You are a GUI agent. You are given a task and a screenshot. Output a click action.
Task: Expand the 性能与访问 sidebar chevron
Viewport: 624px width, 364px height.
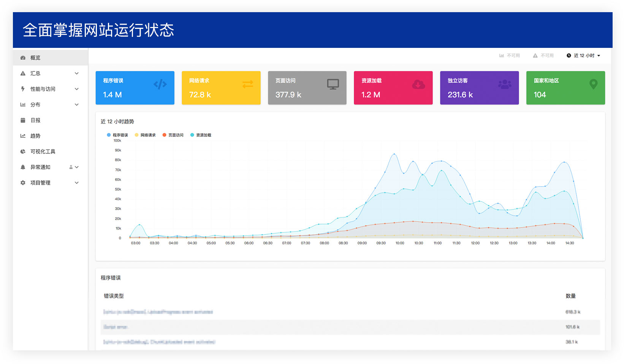click(77, 89)
